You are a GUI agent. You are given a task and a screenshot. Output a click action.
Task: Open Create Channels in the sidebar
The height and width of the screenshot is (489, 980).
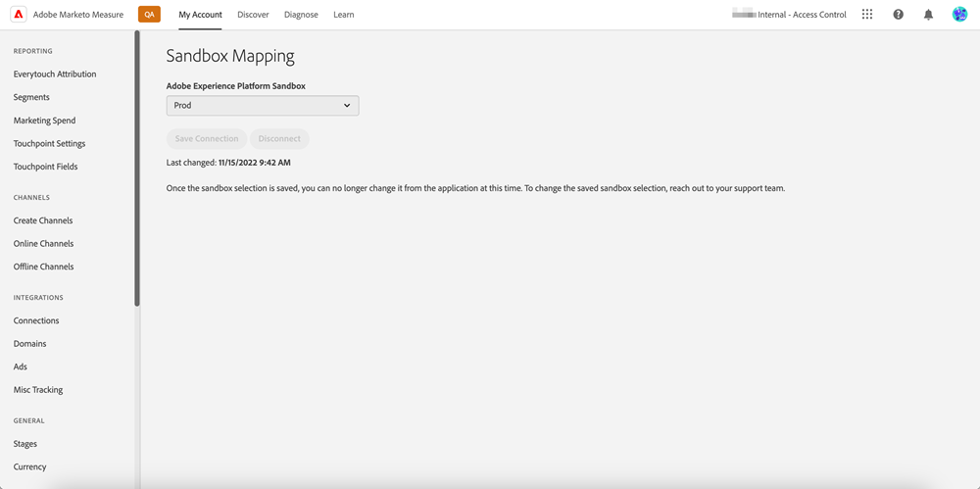click(43, 220)
